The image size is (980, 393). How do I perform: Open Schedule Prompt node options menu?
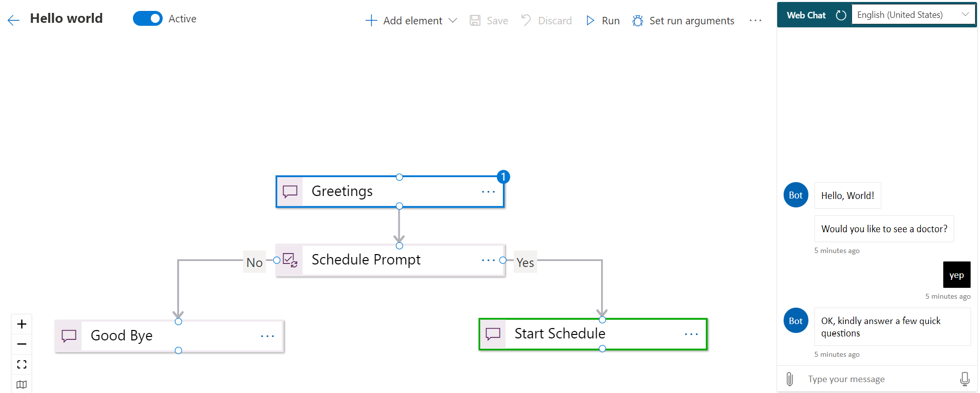[x=489, y=260]
